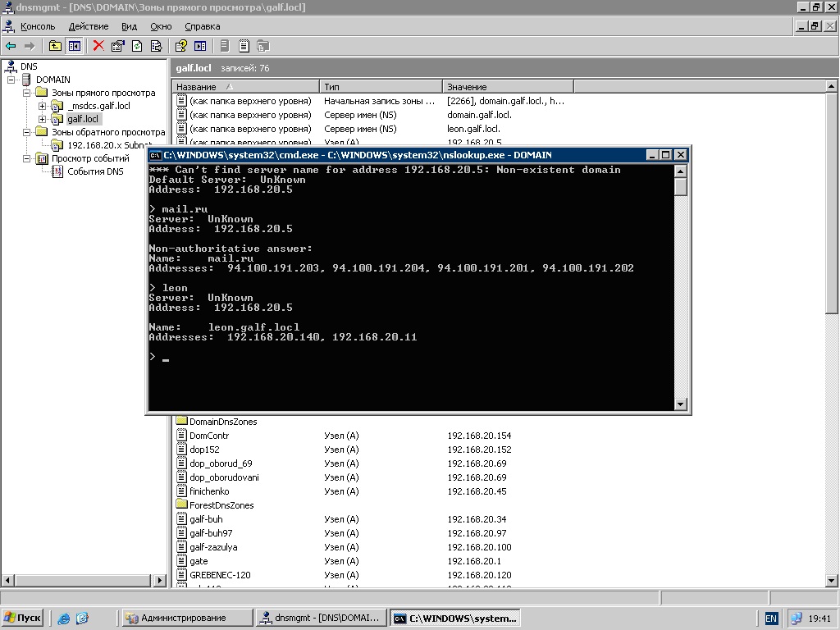This screenshot has height=630, width=840.
Task: Sort by Значение column header
Action: pos(508,87)
